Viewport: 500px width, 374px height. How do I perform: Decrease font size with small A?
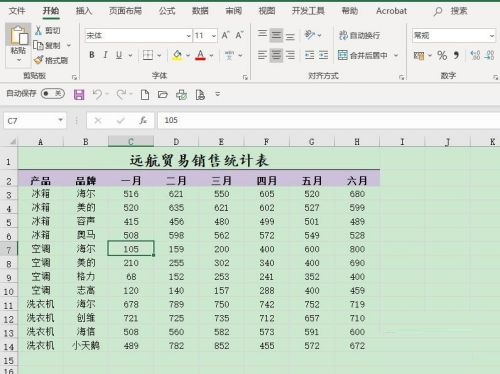tap(239, 35)
